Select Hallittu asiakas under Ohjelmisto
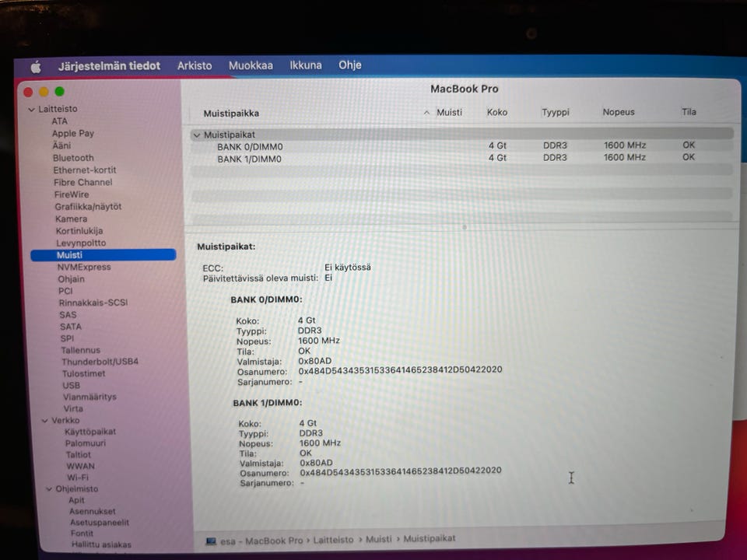This screenshot has height=560, width=747. tap(101, 544)
